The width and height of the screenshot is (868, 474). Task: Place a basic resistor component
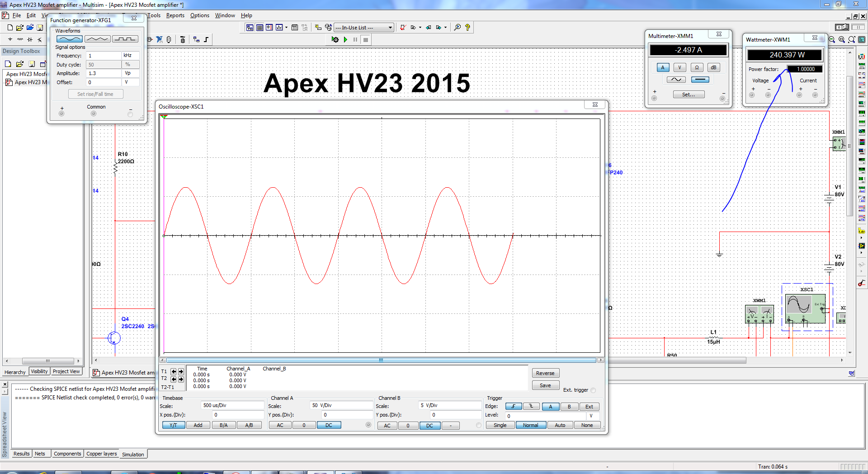coord(20,40)
